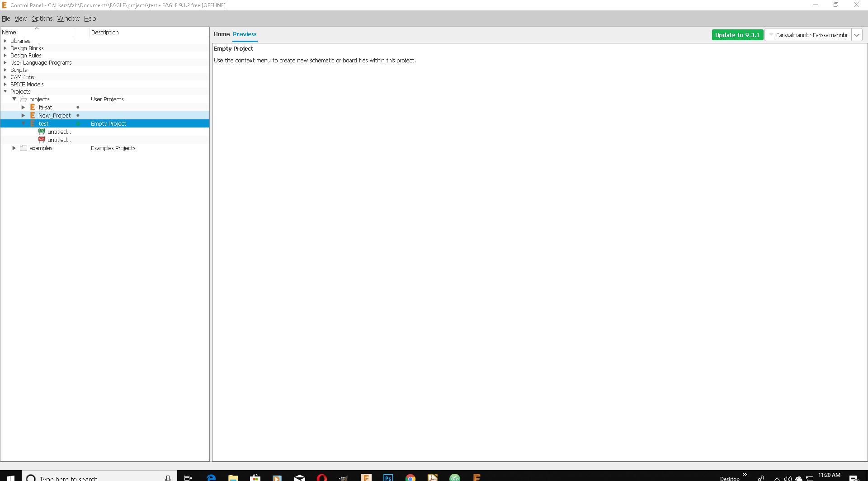
Task: Open Google Chrome from the taskbar
Action: [x=410, y=477]
